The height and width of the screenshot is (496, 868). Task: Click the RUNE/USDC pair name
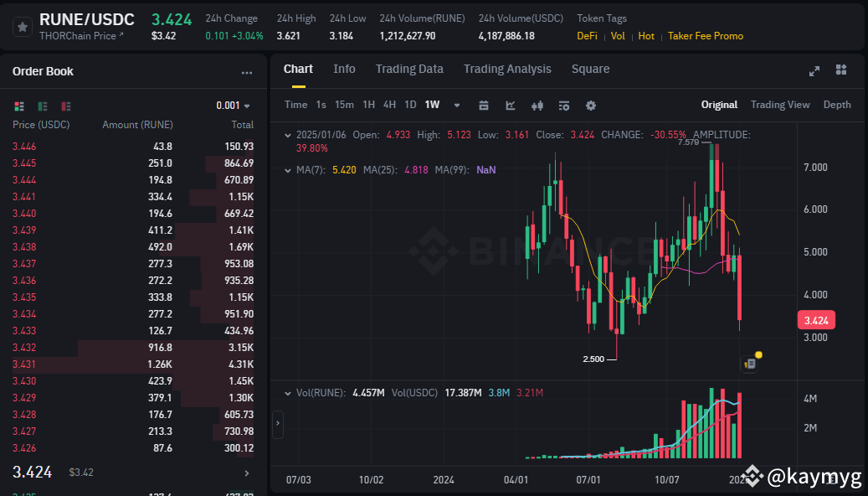point(87,19)
